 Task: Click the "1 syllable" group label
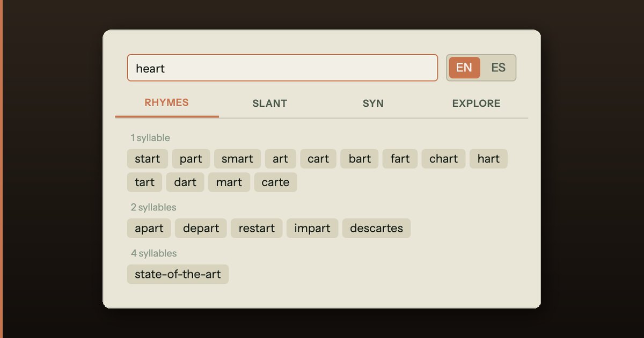(150, 138)
